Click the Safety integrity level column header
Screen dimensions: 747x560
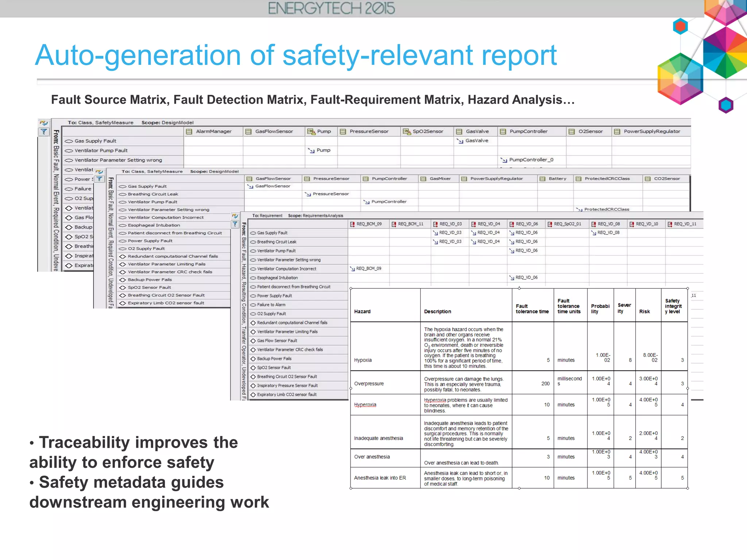[x=674, y=305]
